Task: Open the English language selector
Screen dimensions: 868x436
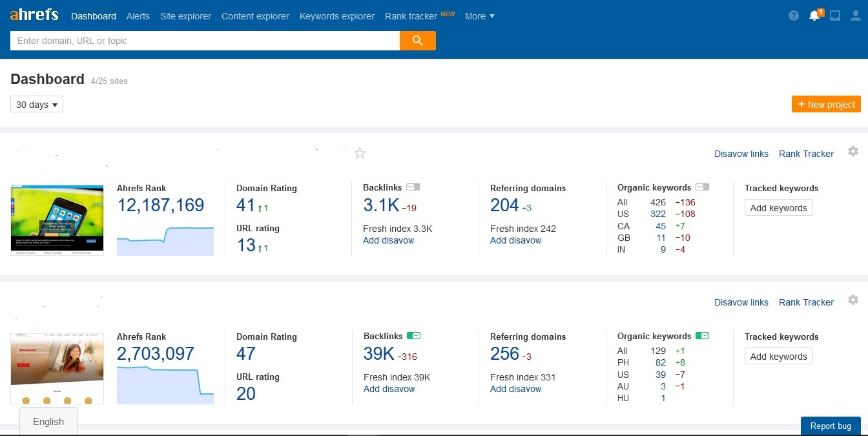Action: (x=48, y=422)
